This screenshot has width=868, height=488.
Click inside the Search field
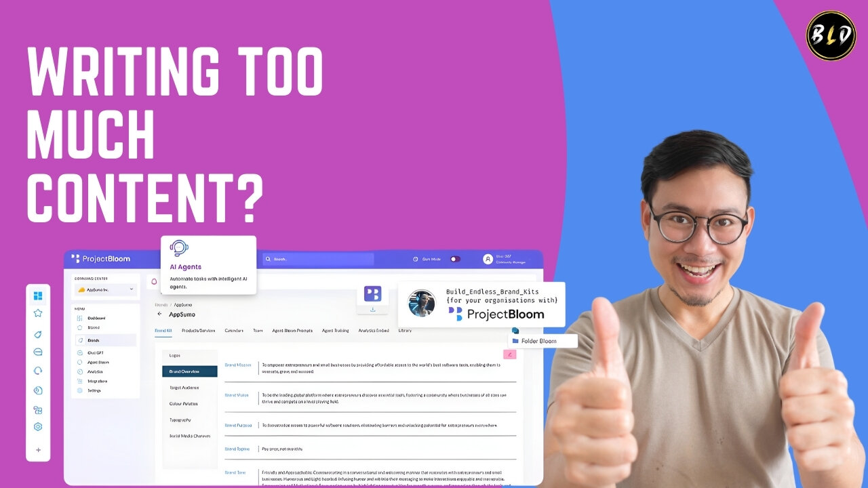318,259
